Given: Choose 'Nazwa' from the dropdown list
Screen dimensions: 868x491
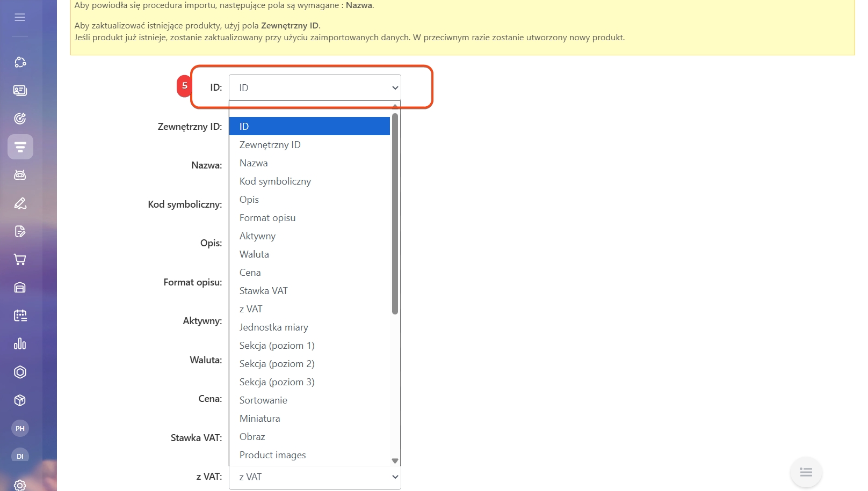Looking at the screenshot, I should click(x=254, y=163).
